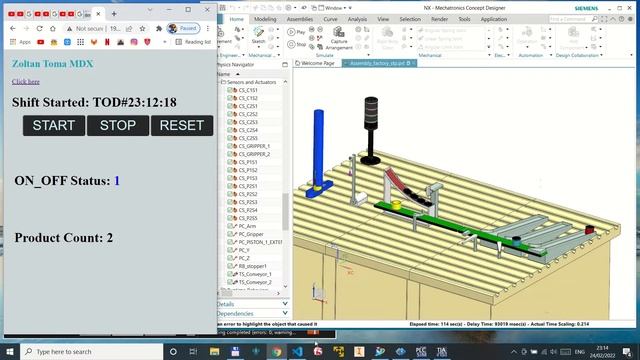Viewport: 640px width, 360px height.
Task: Toggle the CS_GRIPPER_1 checkbox
Action: click(230, 146)
